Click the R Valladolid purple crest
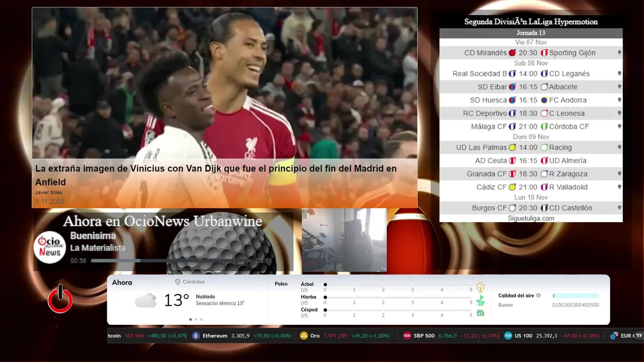Viewport: 644px width, 362px height. point(544,187)
